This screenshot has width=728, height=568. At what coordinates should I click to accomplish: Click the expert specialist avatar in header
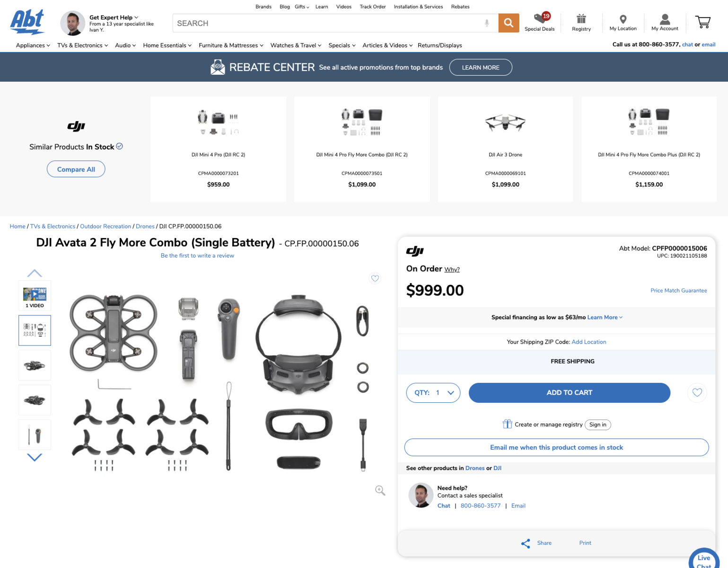click(x=73, y=23)
